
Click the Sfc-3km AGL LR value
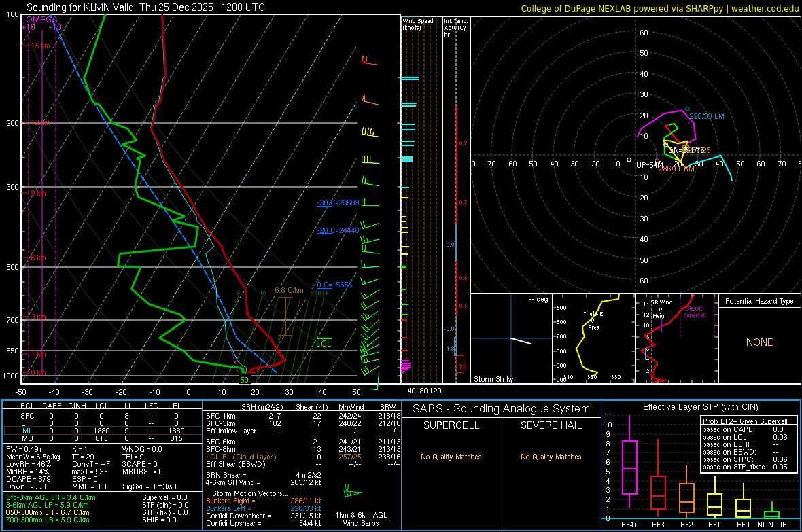point(51,497)
